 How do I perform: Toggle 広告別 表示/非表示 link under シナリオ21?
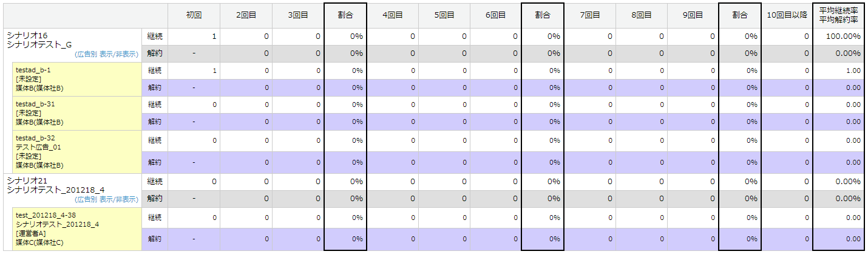click(x=106, y=199)
